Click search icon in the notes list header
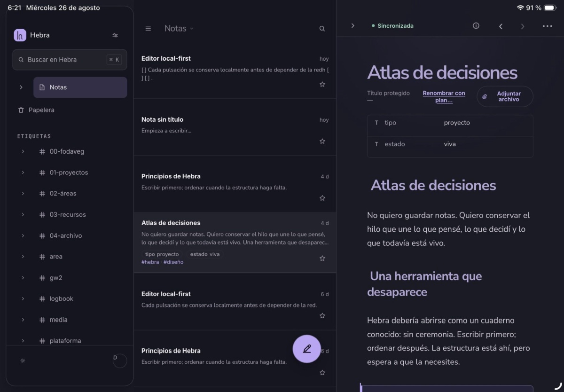 coord(322,29)
